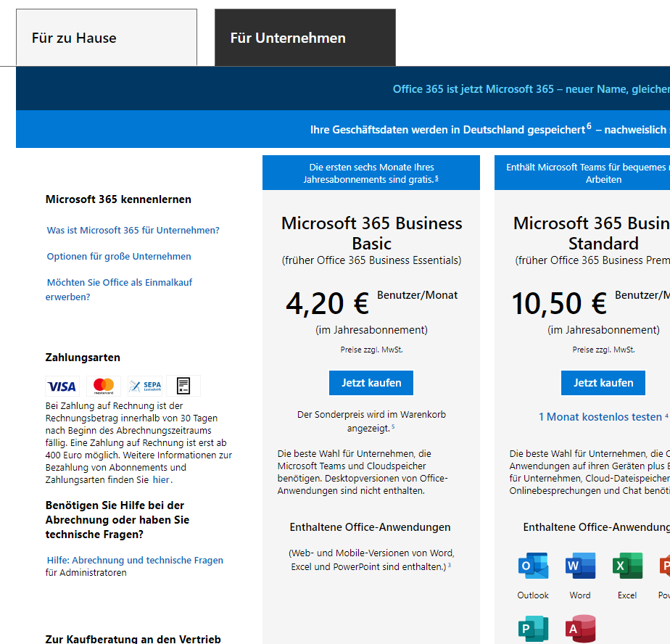
Task: Click '1 Monat kostenlos testen' link
Action: (x=600, y=417)
